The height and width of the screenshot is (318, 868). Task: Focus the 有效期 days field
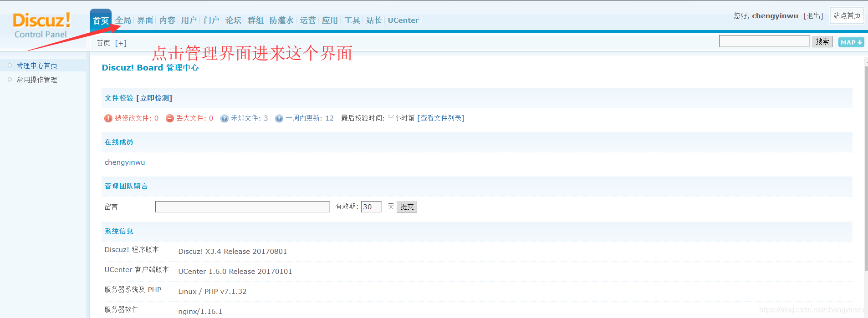tap(371, 207)
